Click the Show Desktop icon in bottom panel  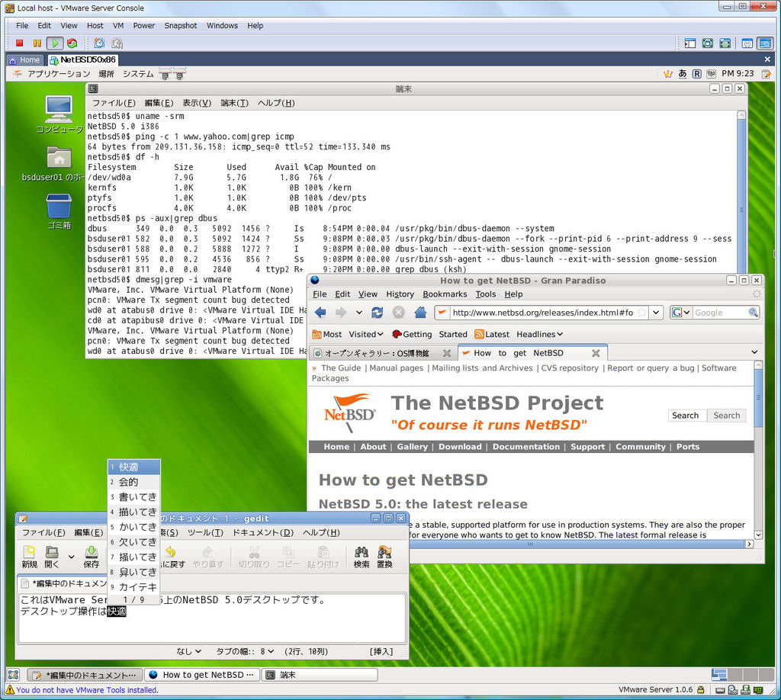14,675
